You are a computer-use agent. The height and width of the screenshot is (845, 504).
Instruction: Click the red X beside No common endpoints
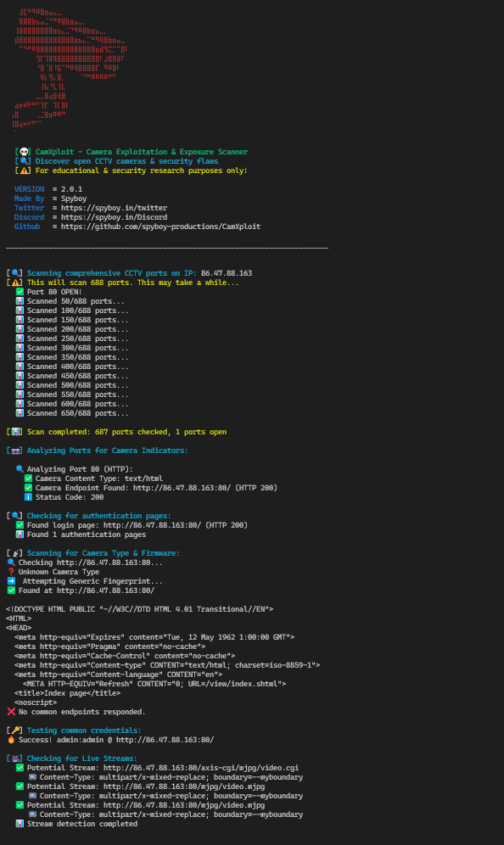(x=11, y=712)
